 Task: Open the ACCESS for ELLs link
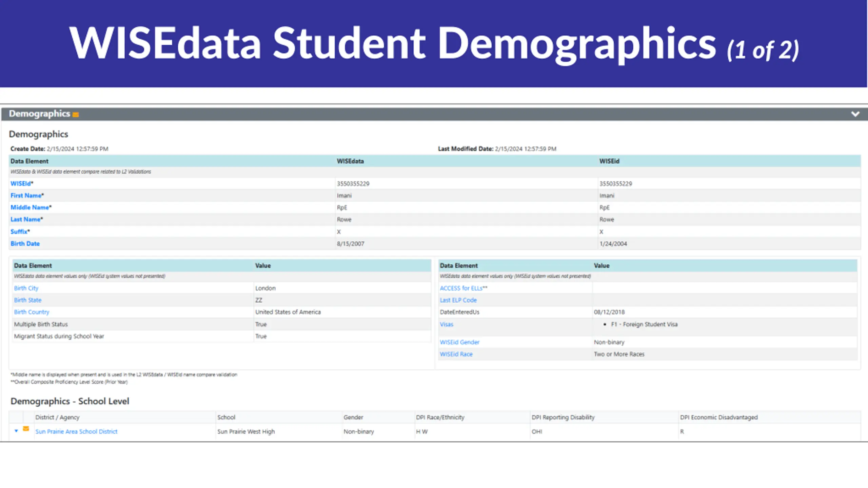461,288
